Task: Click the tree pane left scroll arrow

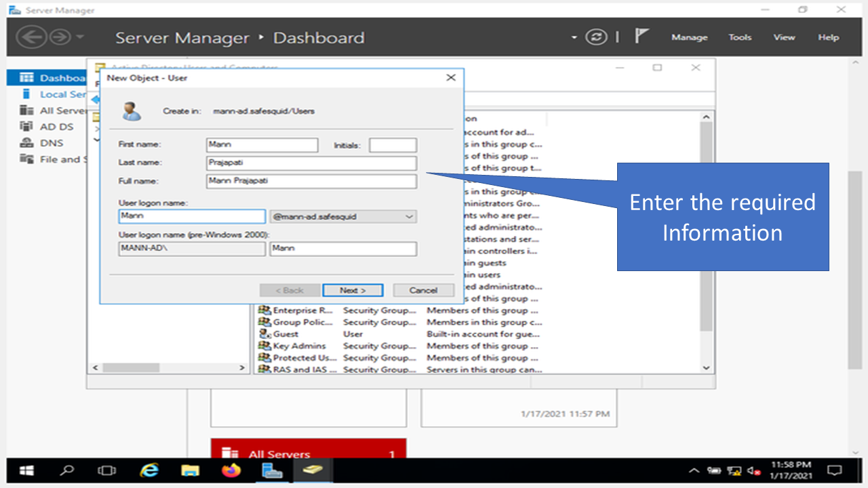Action: pyautogui.click(x=95, y=367)
